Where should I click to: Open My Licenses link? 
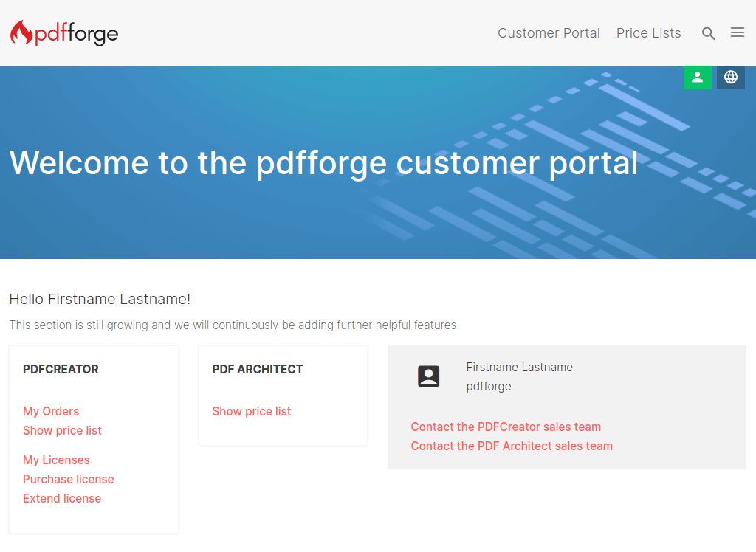click(x=56, y=460)
